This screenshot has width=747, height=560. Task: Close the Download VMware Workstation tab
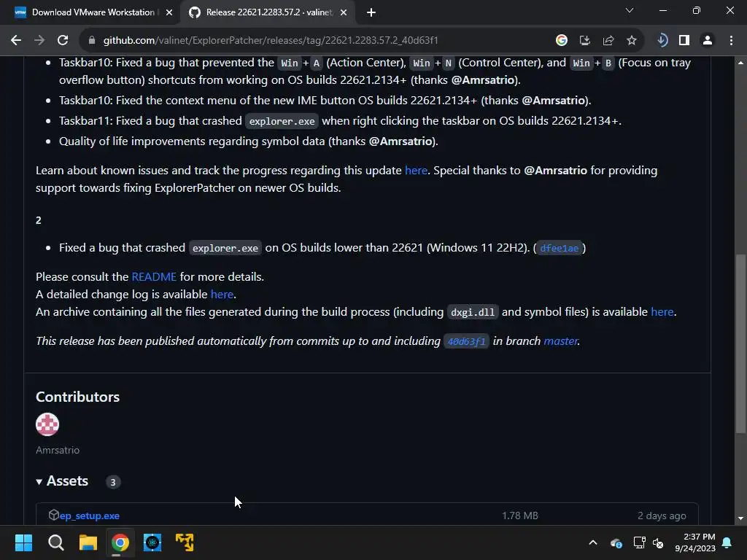169,13
